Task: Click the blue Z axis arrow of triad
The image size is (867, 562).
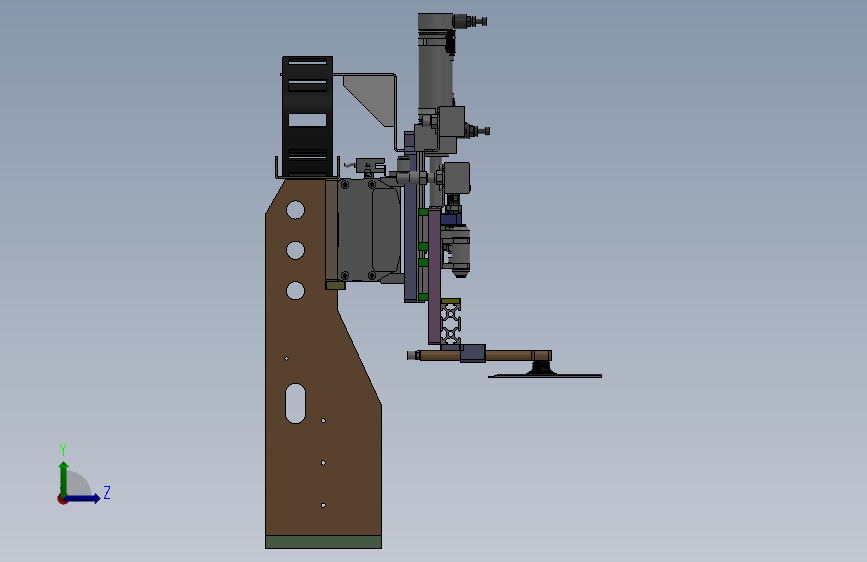Action: (83, 498)
